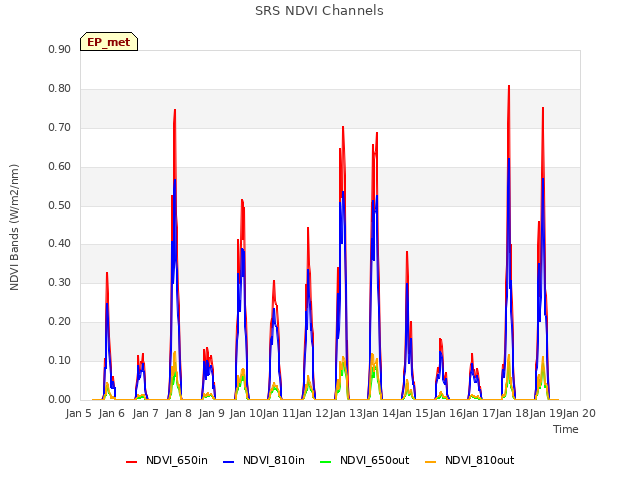The width and height of the screenshot is (640, 480).
Task: Click the Jan 18 x-axis tick label
Action: point(512,413)
